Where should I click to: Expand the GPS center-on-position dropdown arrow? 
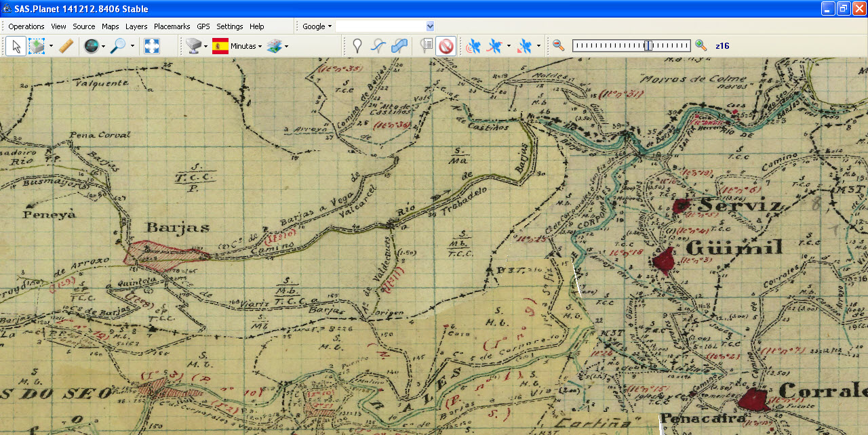pos(538,46)
